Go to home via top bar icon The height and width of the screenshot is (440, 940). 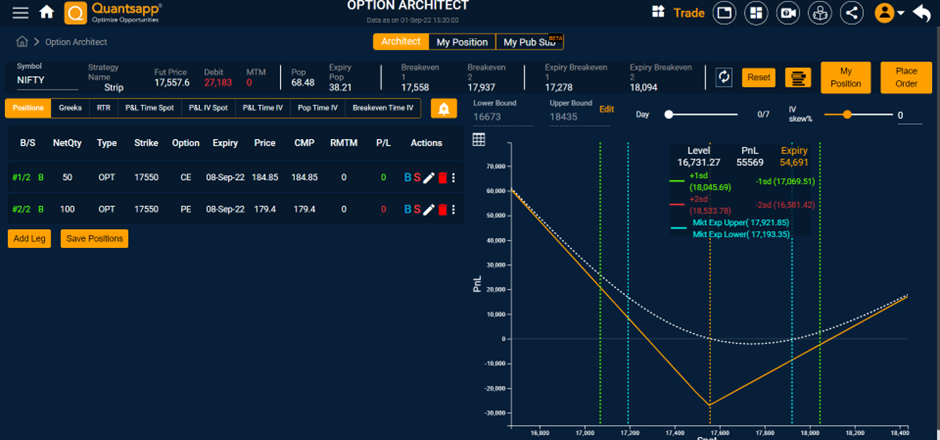46,13
